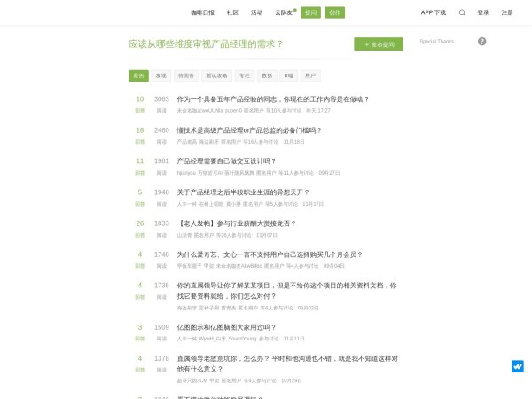
Task: Select the 最热 tab
Action: click(138, 76)
